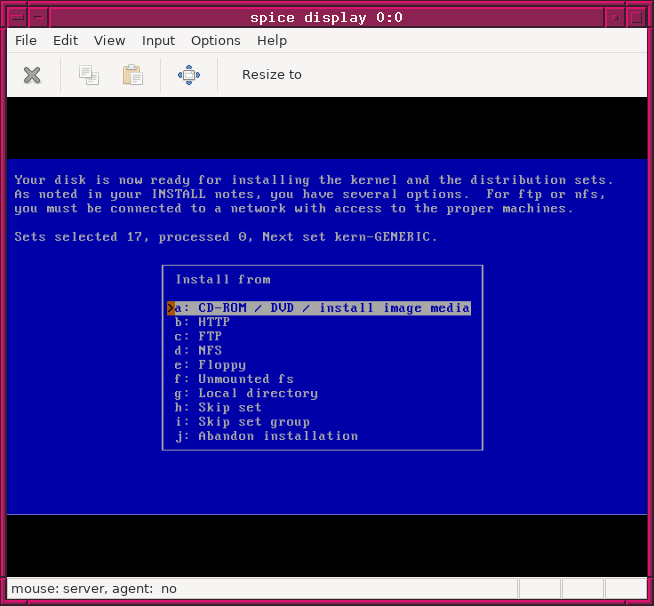This screenshot has width=654, height=606.
Task: Pick the Floppy install option
Action: (x=221, y=365)
